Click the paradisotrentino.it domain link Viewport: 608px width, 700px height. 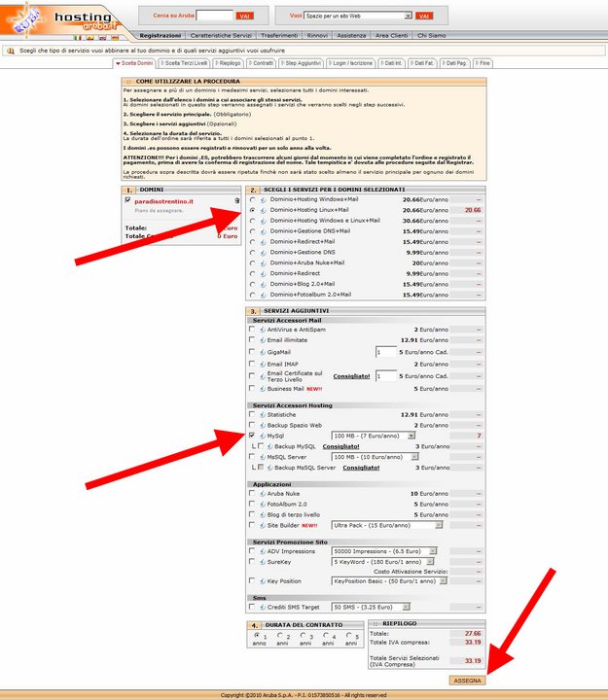click(x=164, y=202)
